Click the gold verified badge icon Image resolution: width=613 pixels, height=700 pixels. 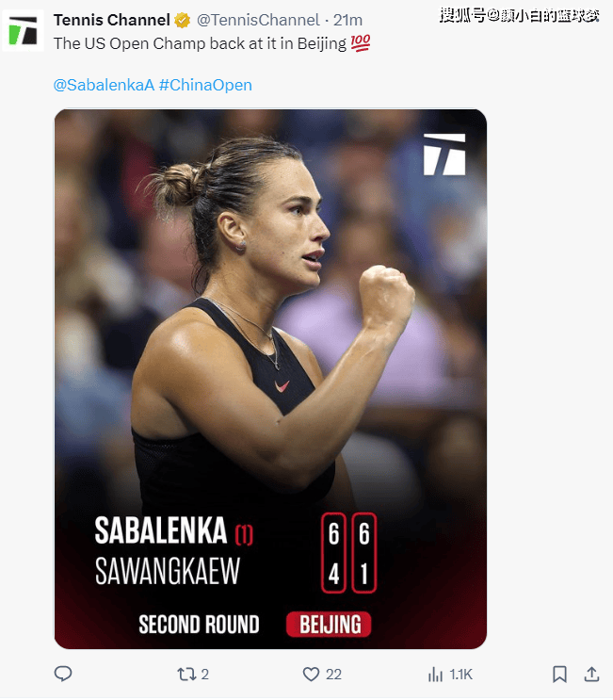pos(182,20)
